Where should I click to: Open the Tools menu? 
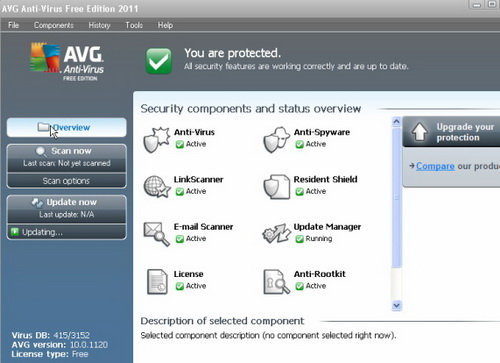pyautogui.click(x=134, y=25)
